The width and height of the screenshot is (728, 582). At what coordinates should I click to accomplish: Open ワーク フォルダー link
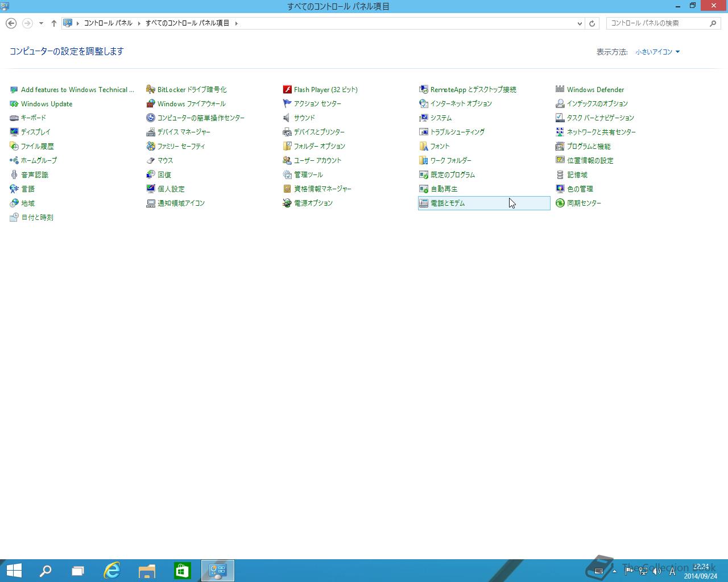coord(450,160)
